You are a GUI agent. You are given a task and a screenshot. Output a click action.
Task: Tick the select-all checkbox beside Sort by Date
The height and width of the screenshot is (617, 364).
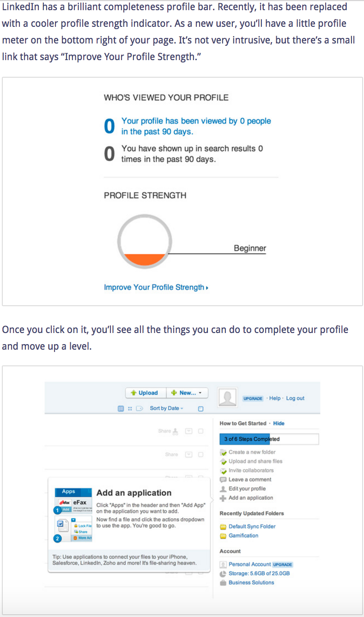tap(200, 409)
